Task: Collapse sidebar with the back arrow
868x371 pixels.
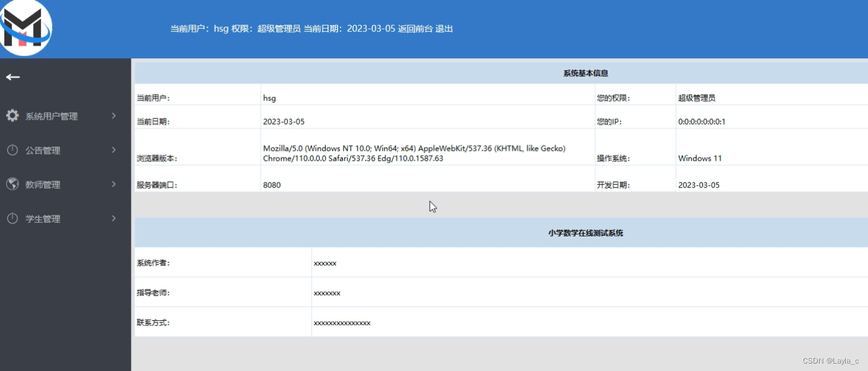Action: 13,77
